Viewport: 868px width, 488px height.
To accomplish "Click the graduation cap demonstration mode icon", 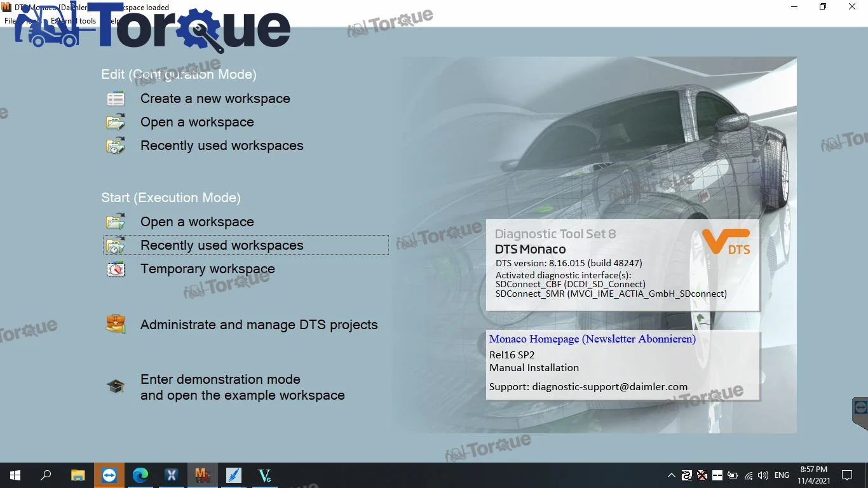I will 116,386.
